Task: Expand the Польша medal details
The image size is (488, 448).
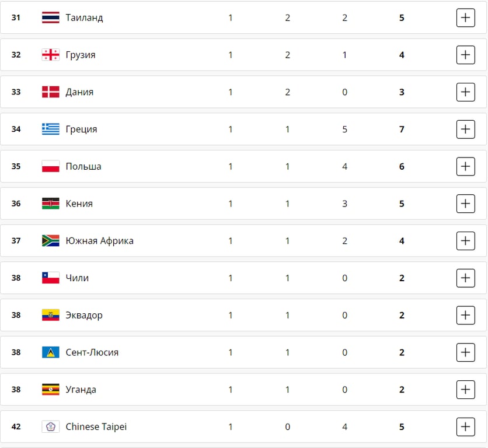Action: tap(465, 166)
